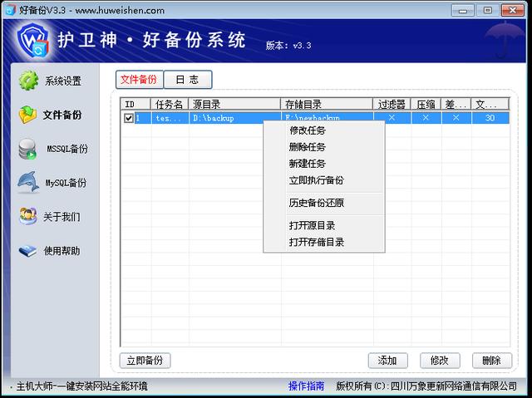Open the About Us people icon
This screenshot has width=532, height=398.
(x=27, y=216)
